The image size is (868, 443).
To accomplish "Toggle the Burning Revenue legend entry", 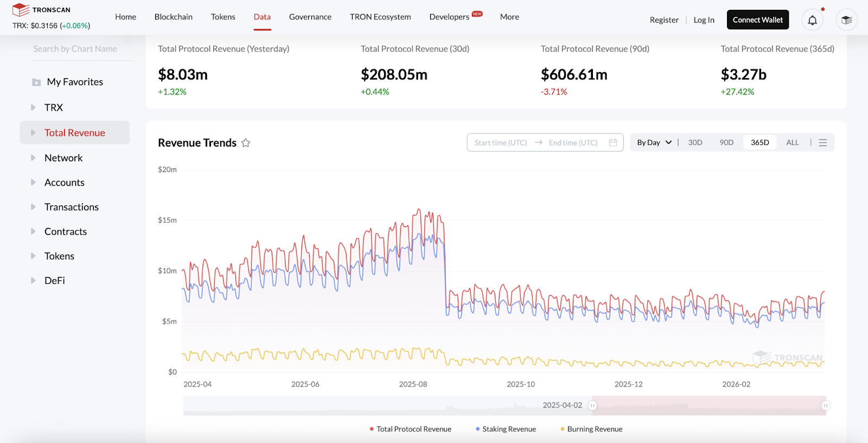I will point(591,429).
